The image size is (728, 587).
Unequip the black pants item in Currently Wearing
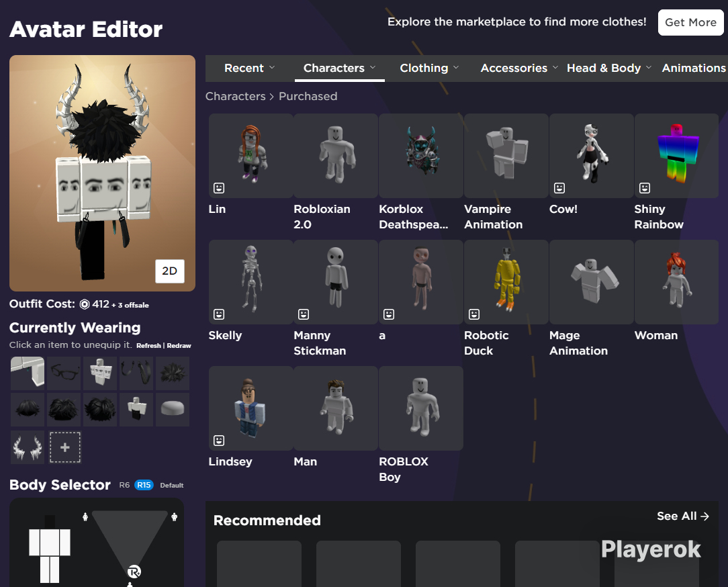click(136, 410)
